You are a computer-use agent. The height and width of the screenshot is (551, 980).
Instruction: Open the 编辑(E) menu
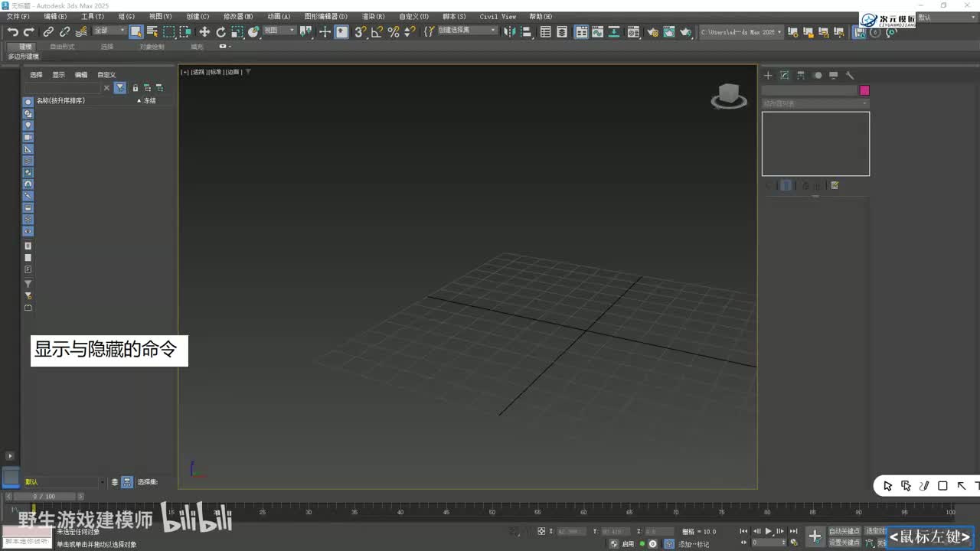pyautogui.click(x=55, y=16)
